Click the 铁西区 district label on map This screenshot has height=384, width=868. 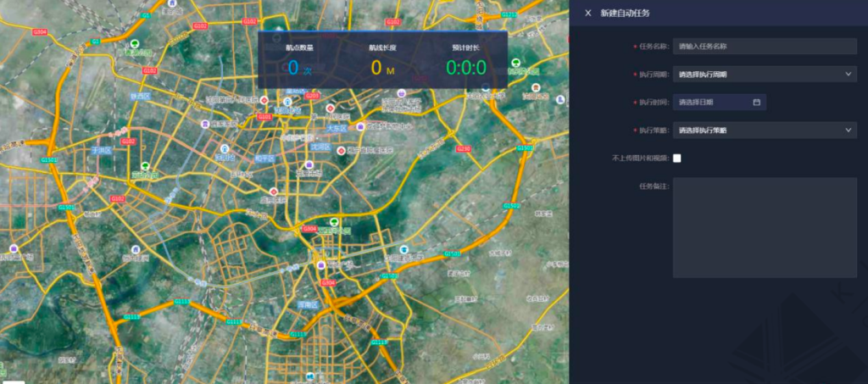point(139,97)
